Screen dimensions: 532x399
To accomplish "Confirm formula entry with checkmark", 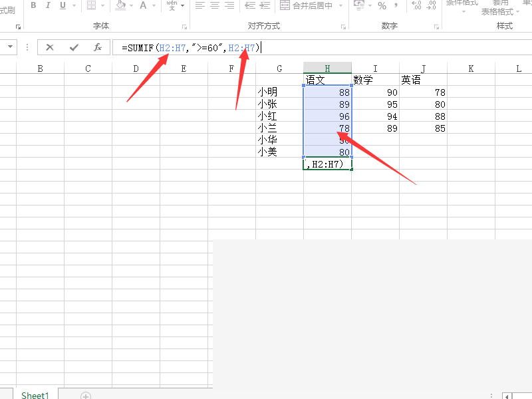I will (x=74, y=47).
